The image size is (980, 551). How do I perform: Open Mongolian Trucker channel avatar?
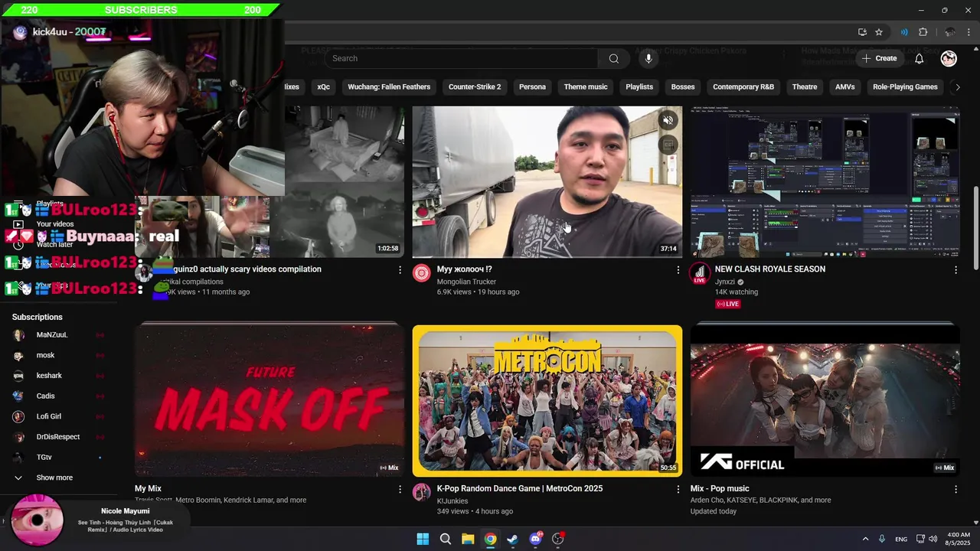click(x=422, y=273)
